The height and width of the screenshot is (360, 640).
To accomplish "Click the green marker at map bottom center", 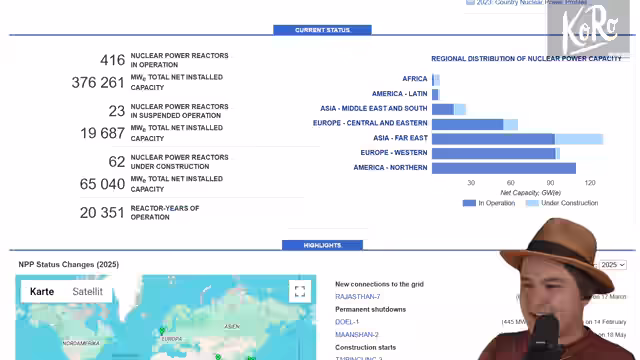I will click(x=218, y=357).
